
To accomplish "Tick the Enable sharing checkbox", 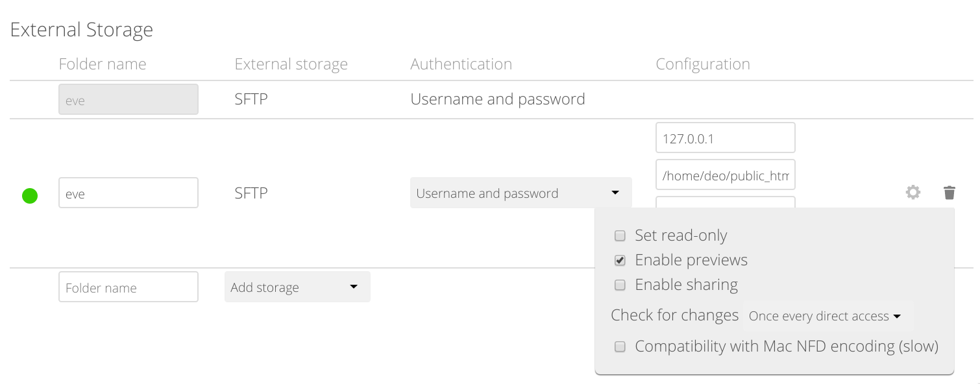I will pyautogui.click(x=620, y=285).
